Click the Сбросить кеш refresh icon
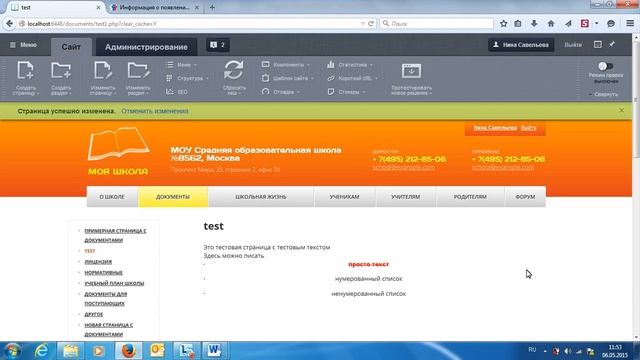The height and width of the screenshot is (360, 640). coord(234,70)
